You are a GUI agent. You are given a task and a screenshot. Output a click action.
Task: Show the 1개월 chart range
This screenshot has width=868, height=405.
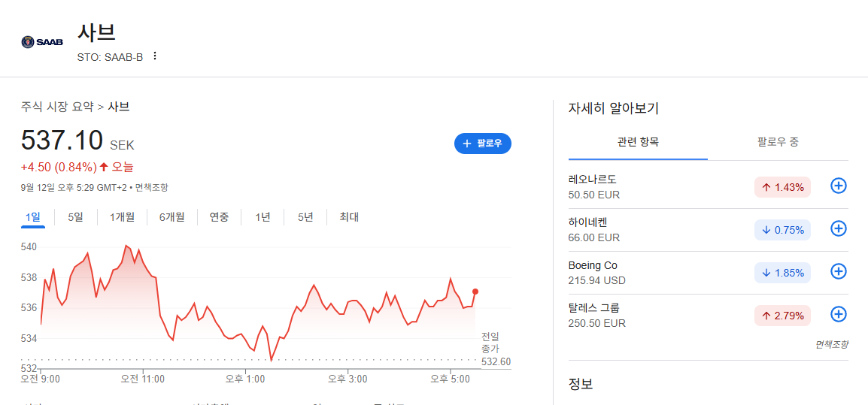coord(122,217)
